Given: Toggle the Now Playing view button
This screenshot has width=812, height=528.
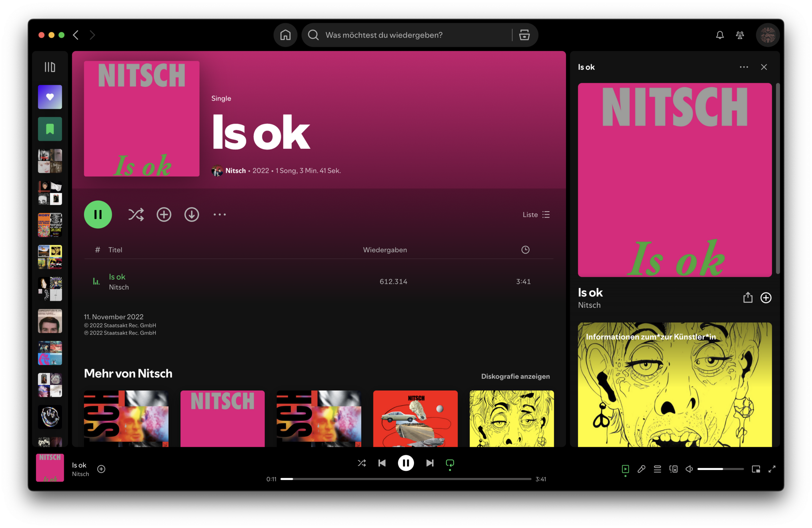Looking at the screenshot, I should (x=625, y=469).
